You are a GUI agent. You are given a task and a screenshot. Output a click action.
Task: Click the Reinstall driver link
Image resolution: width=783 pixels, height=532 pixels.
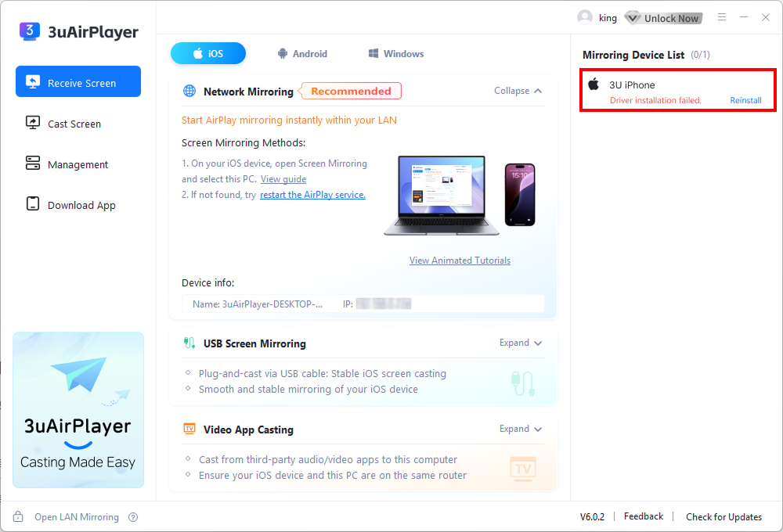pyautogui.click(x=745, y=100)
